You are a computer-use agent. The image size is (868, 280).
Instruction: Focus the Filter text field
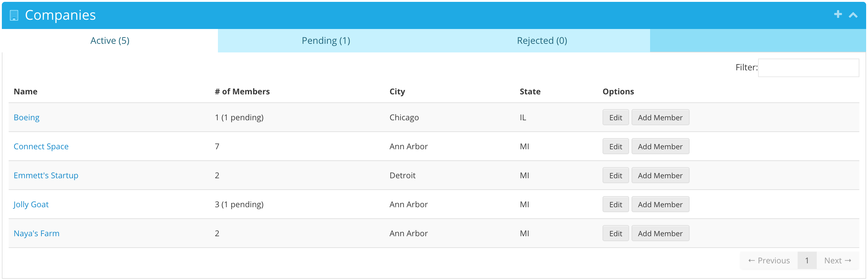[808, 68]
